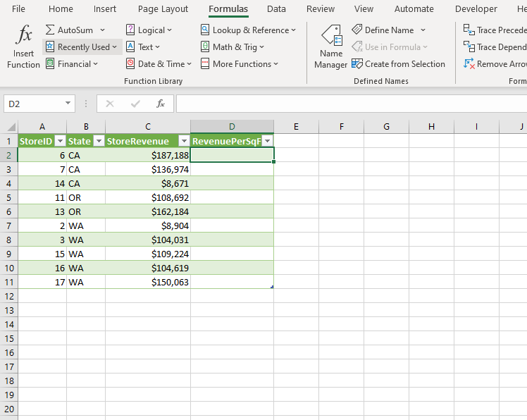Open the StoreID column filter dropdown
The height and width of the screenshot is (420, 527).
60,141
